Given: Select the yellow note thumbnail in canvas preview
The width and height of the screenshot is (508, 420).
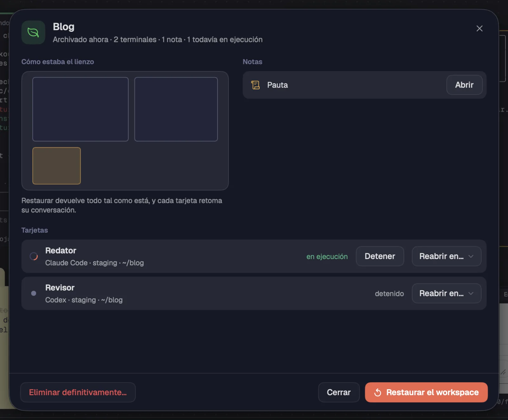Looking at the screenshot, I should 57,166.
